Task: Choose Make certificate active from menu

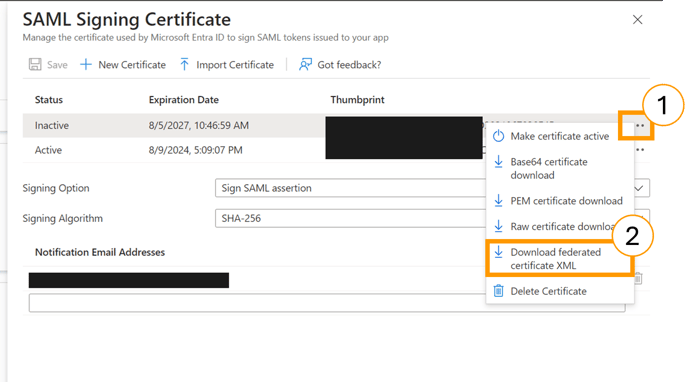Action: pos(559,136)
